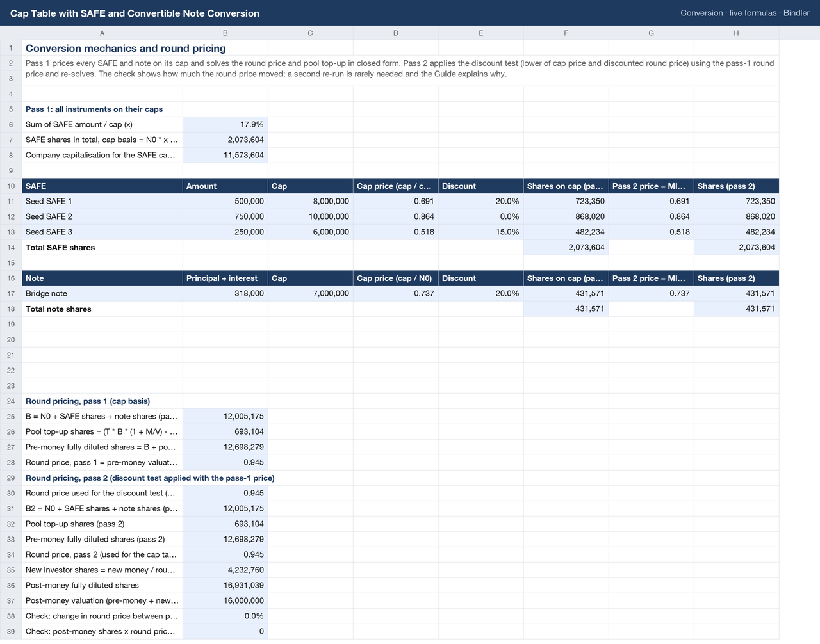Select 12,698,279 in row 27
The width and height of the screenshot is (820, 644).
click(x=225, y=447)
